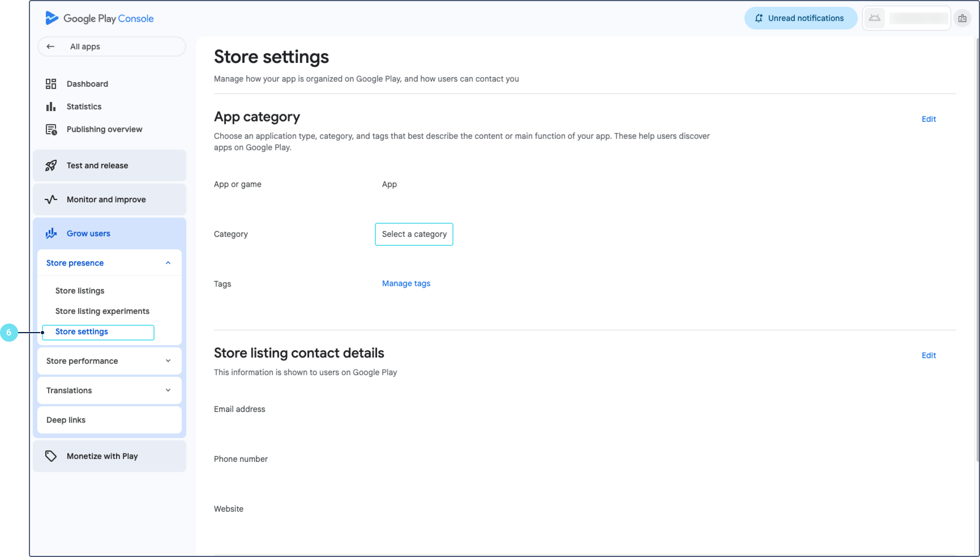Viewport: 980px width, 557px height.
Task: Click the page vertical scrollbar
Action: click(977, 249)
